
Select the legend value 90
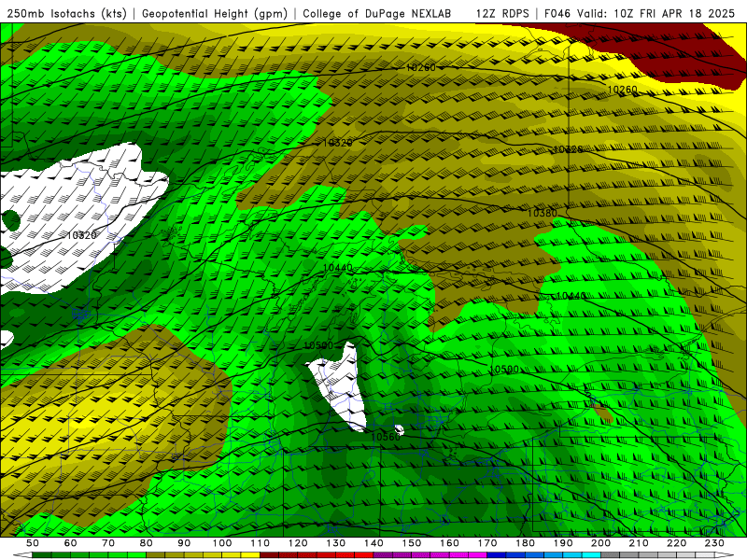click(184, 543)
